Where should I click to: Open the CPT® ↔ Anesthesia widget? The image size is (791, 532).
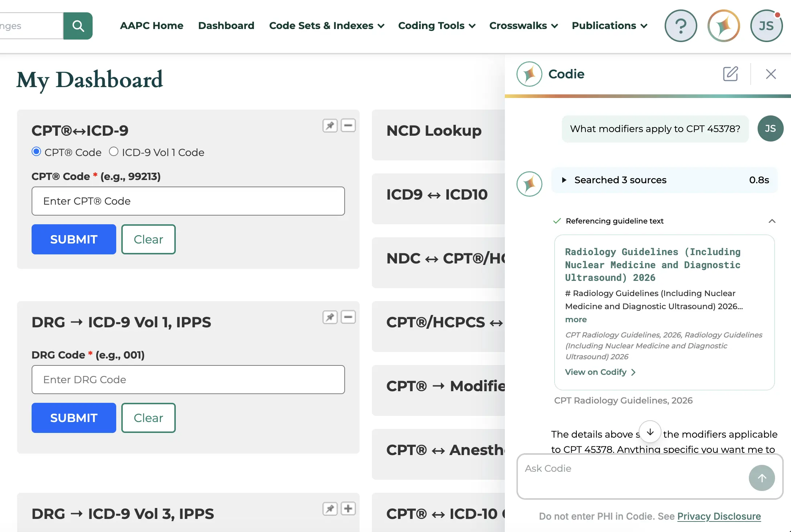pyautogui.click(x=438, y=454)
